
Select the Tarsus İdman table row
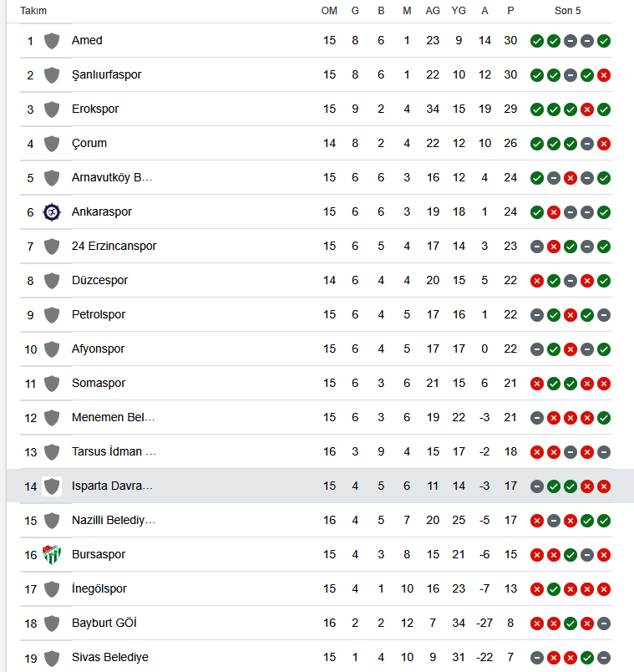point(316,451)
